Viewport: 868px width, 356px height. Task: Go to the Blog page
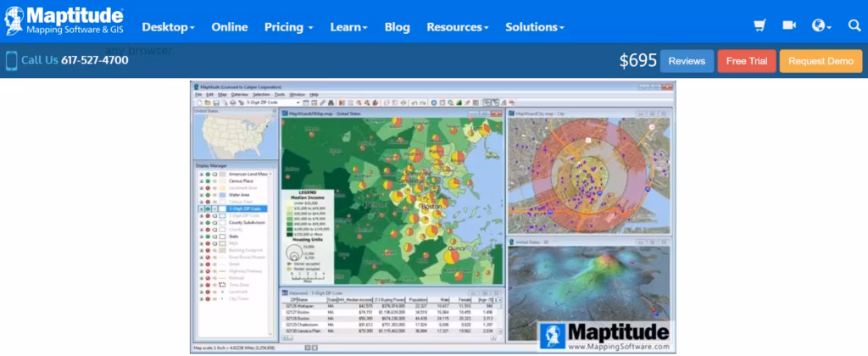coord(398,26)
